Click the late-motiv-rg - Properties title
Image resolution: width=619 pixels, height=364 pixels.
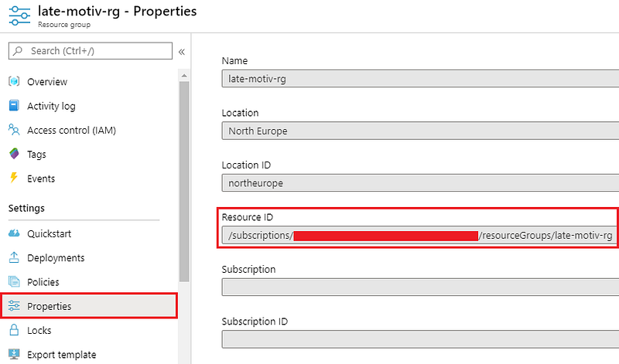[118, 11]
